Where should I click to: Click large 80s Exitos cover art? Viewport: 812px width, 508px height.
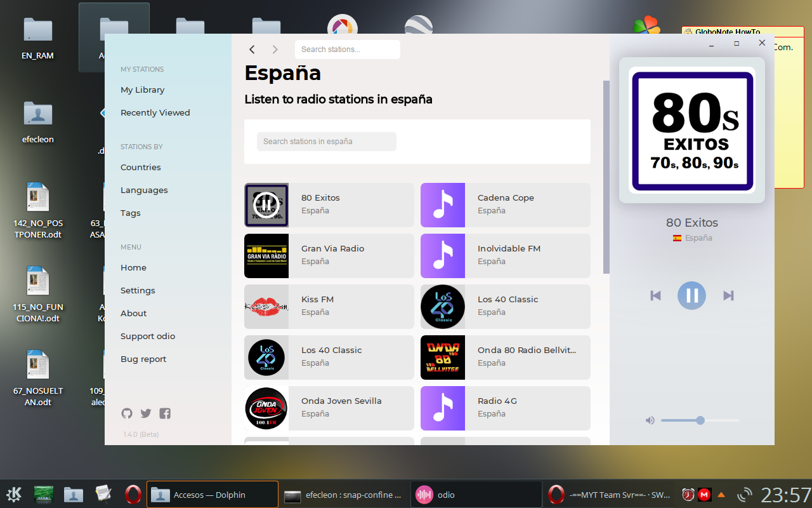click(692, 130)
